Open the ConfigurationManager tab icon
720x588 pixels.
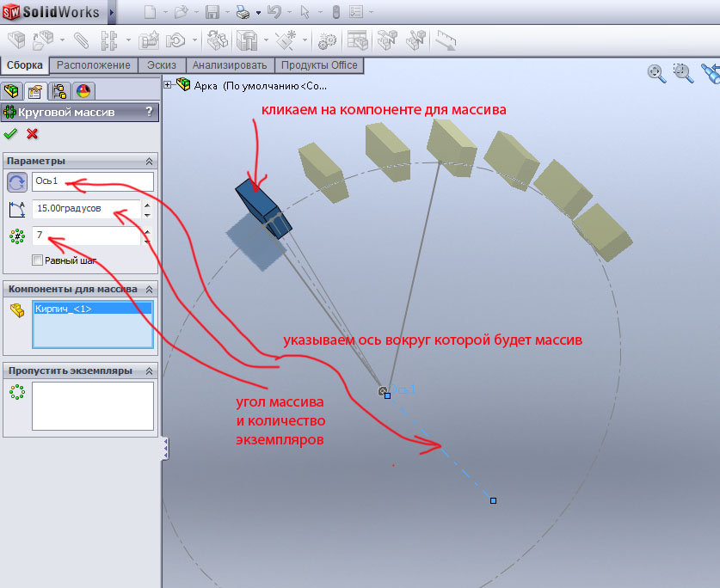click(59, 91)
